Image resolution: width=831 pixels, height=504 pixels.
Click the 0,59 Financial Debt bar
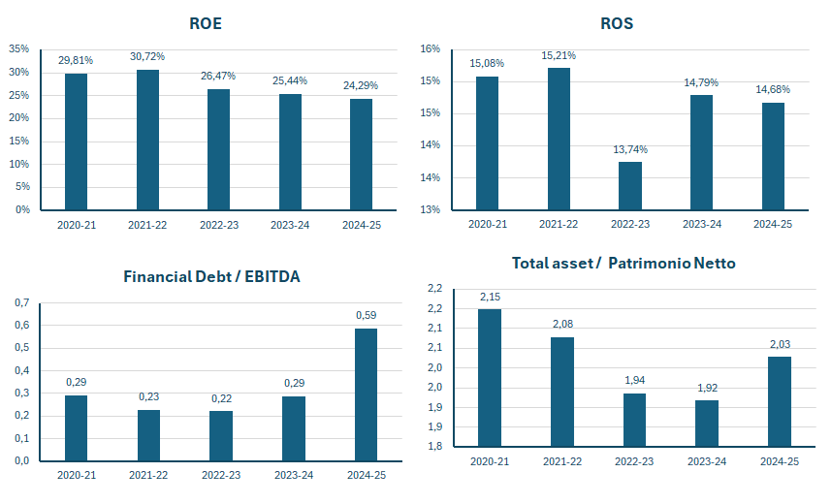[x=366, y=394]
